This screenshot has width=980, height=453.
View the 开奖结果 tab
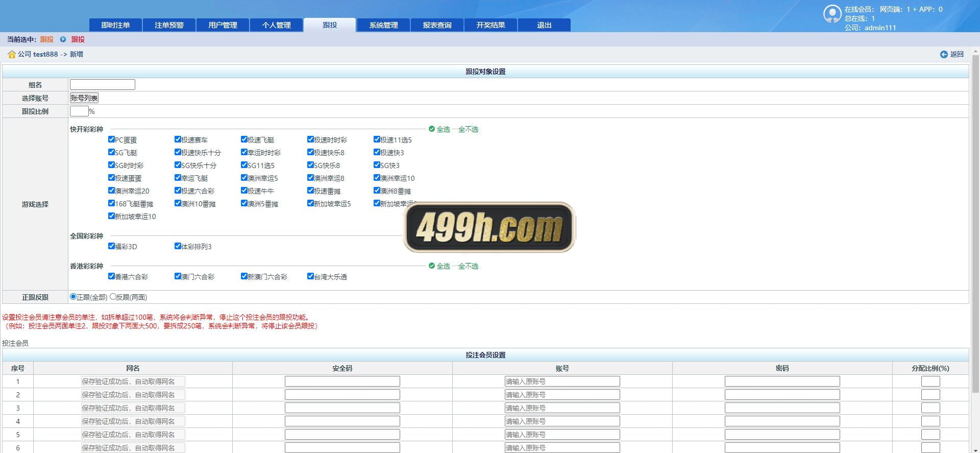(491, 25)
